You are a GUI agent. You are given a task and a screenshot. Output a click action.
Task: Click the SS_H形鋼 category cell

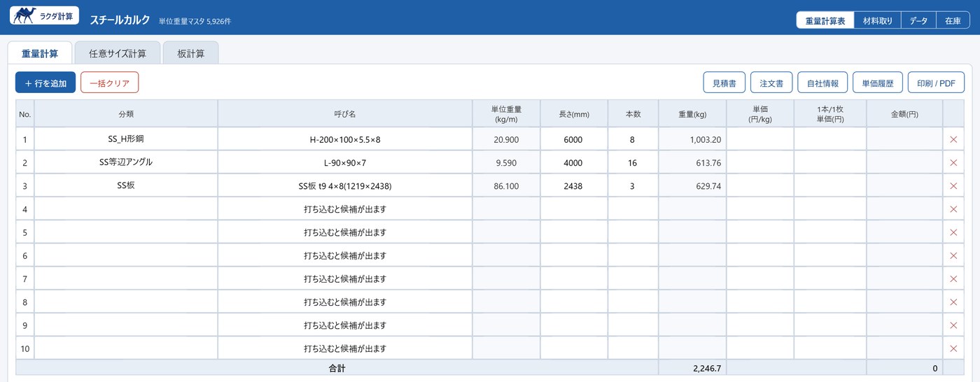[x=126, y=140]
